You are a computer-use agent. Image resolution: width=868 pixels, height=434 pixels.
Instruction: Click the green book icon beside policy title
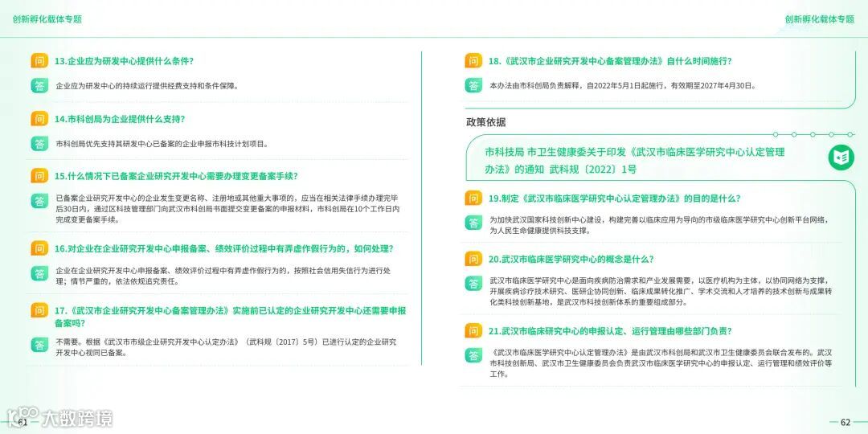[841, 158]
